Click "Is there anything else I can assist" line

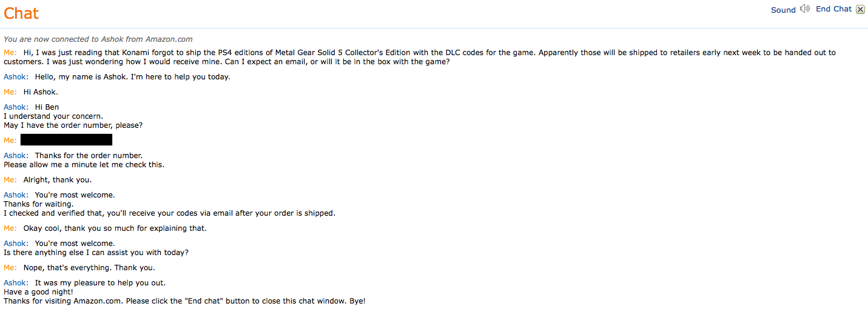pyautogui.click(x=96, y=253)
